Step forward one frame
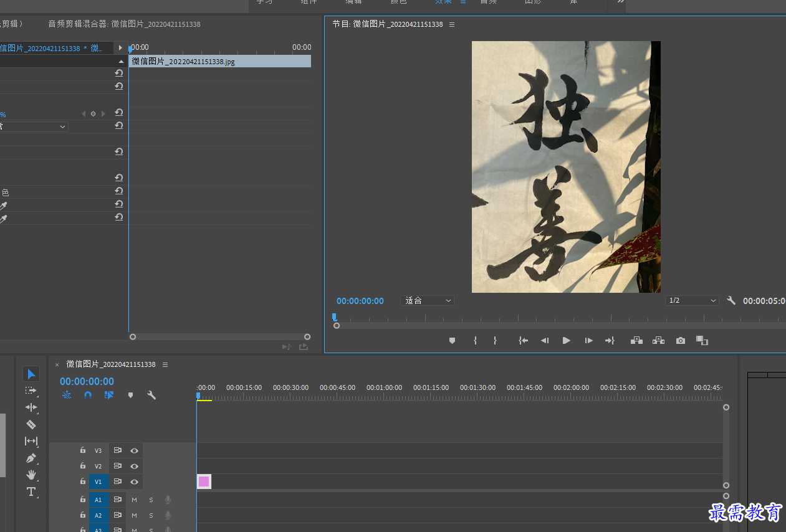The height and width of the screenshot is (532, 786). pos(588,341)
